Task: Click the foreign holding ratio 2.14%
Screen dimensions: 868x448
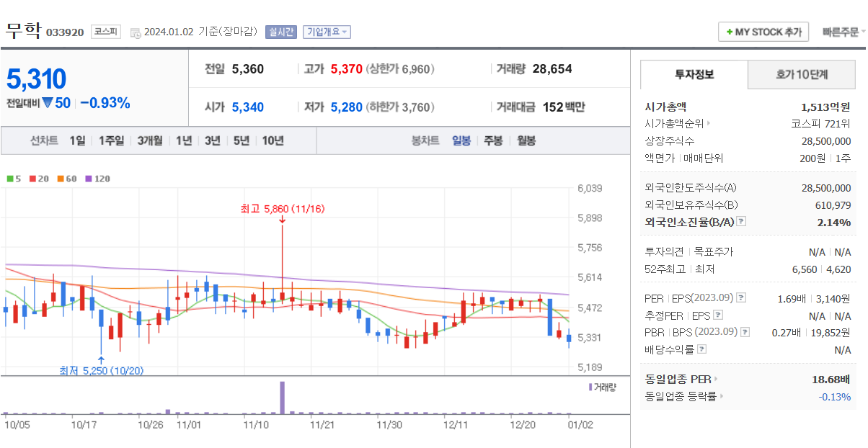Action: 834,222
